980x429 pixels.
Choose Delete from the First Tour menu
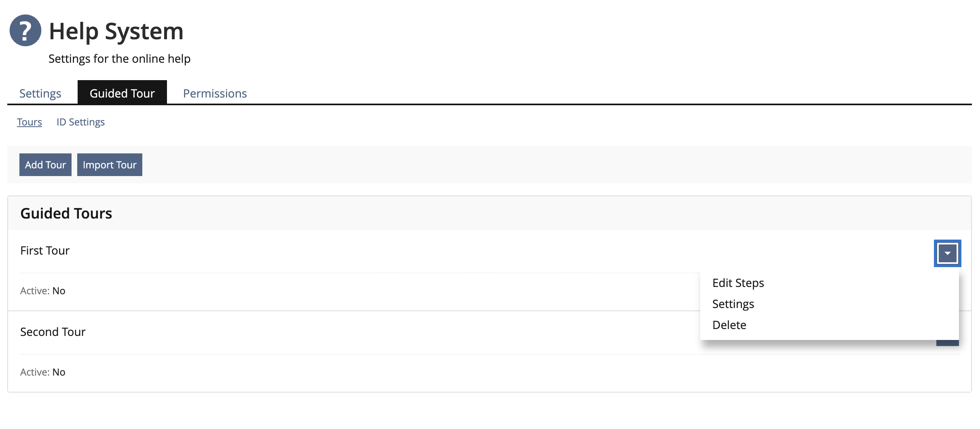tap(729, 325)
